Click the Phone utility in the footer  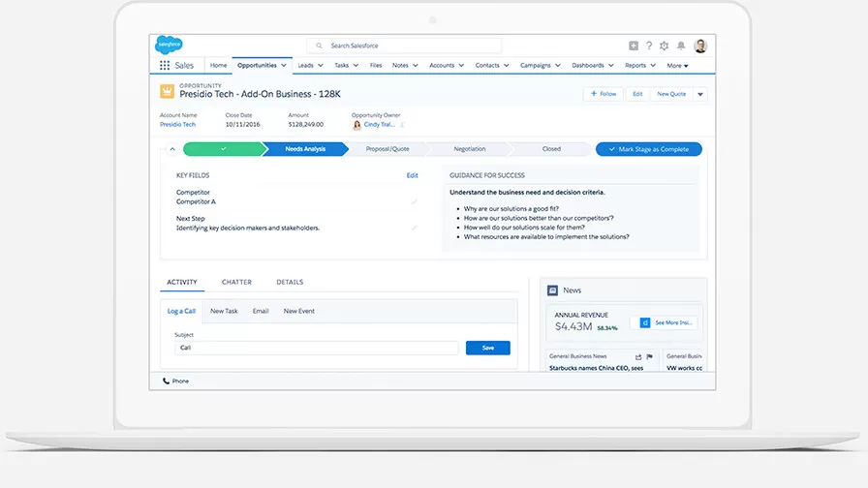pyautogui.click(x=175, y=381)
